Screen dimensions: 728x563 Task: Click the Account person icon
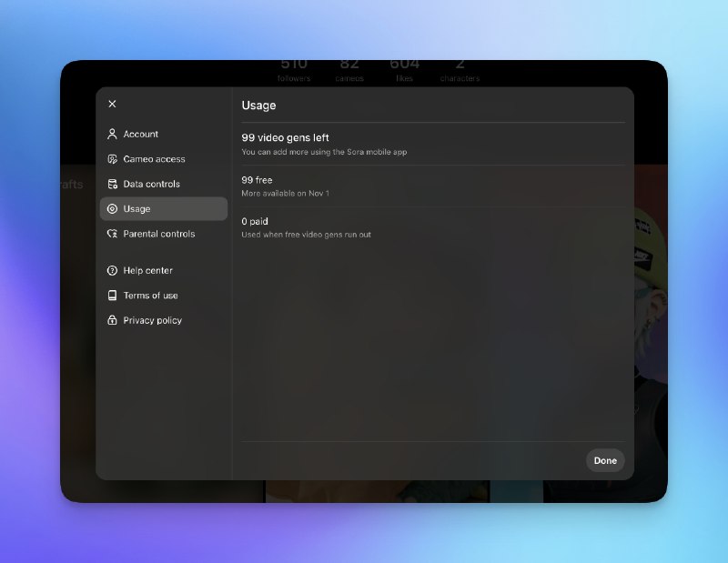point(112,134)
